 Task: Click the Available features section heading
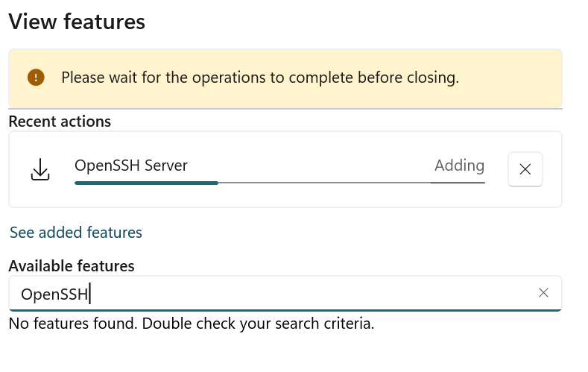coord(72,266)
